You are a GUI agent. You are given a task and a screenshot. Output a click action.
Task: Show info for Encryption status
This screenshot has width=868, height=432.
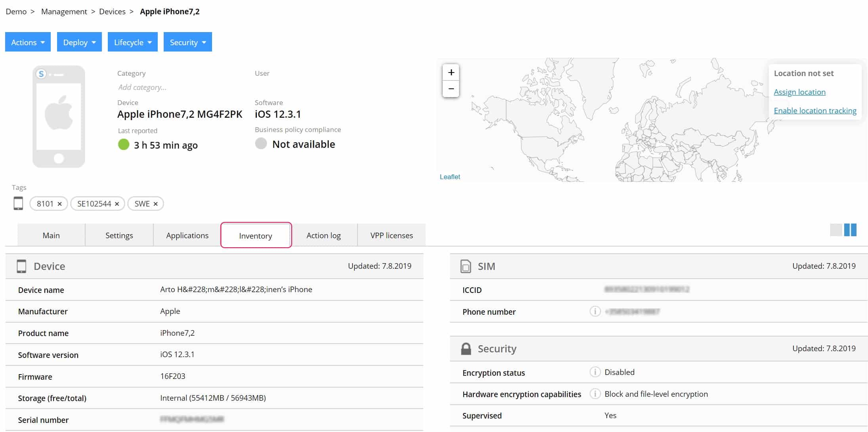tap(595, 372)
